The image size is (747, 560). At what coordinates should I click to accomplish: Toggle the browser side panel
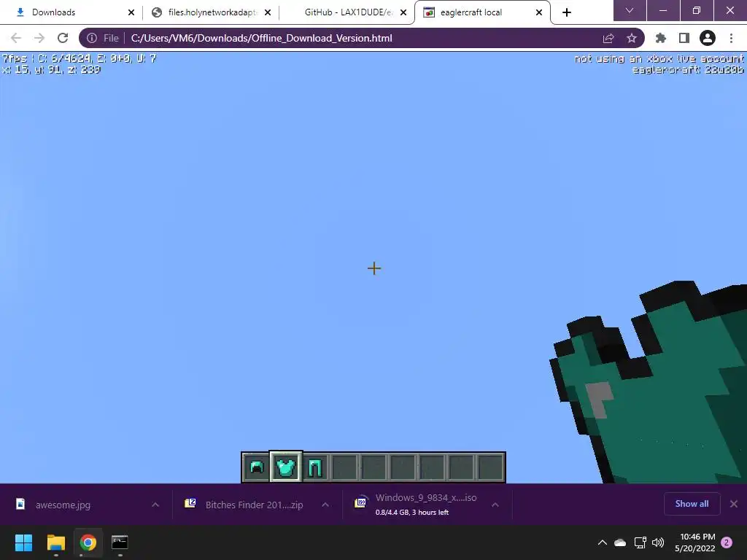click(x=684, y=38)
